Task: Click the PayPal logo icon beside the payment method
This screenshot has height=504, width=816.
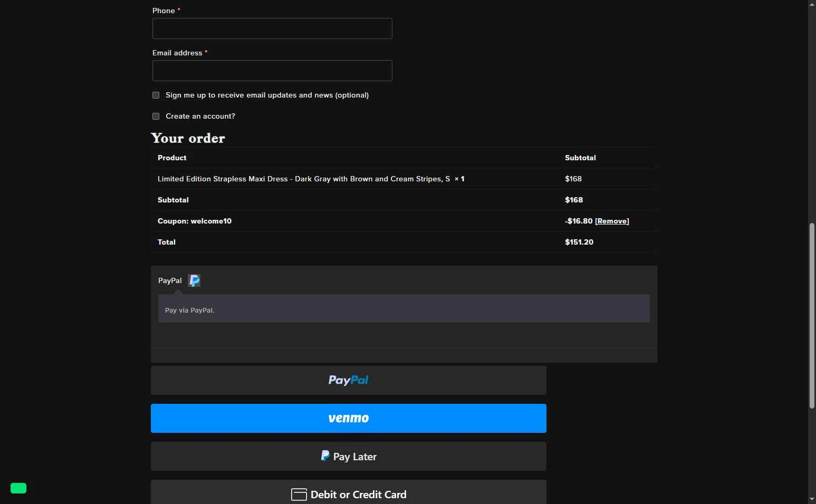Action: [194, 280]
